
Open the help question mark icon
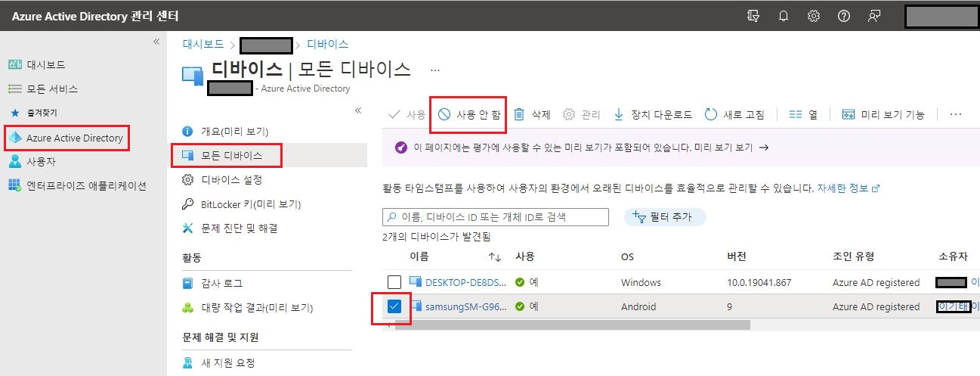tap(844, 16)
